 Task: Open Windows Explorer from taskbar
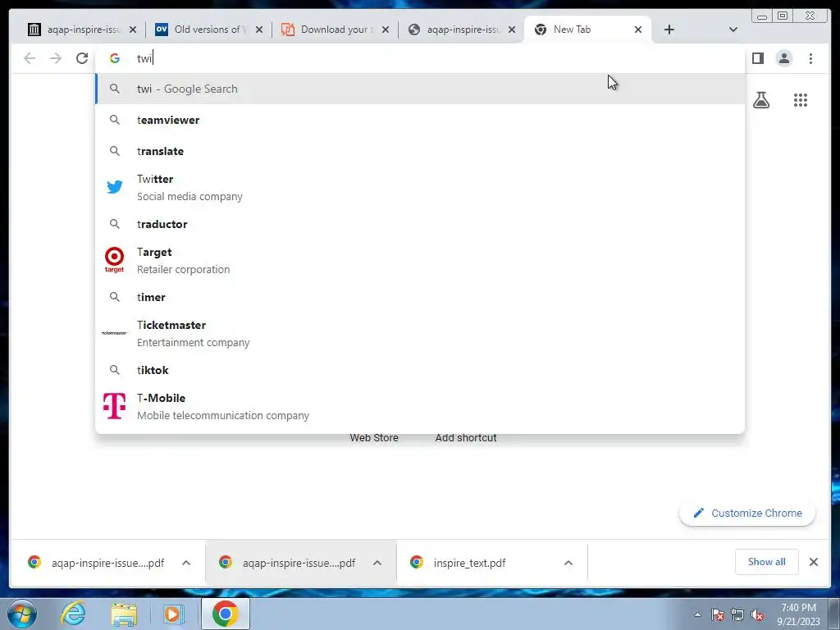pyautogui.click(x=124, y=614)
